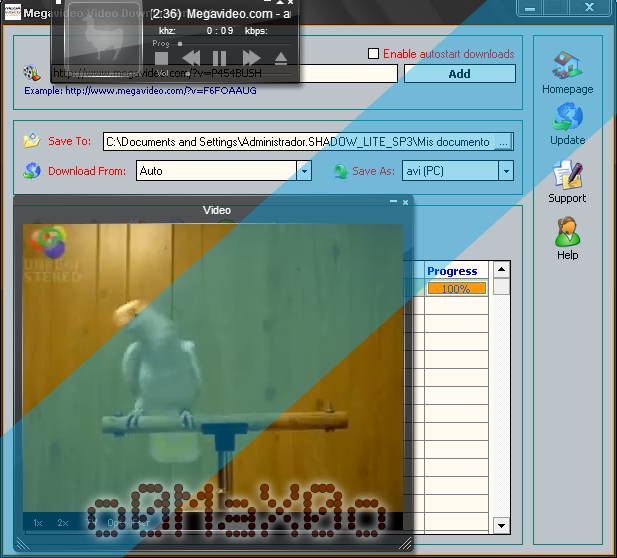The height and width of the screenshot is (558, 617).
Task: Select 1x size in Video window
Action: click(x=38, y=523)
